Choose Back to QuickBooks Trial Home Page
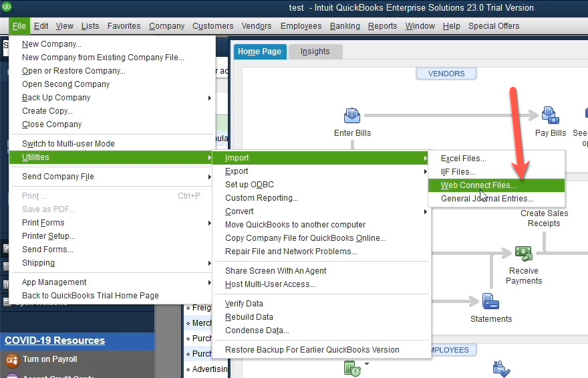Viewport: 588px width, 378px height. pyautogui.click(x=112, y=296)
